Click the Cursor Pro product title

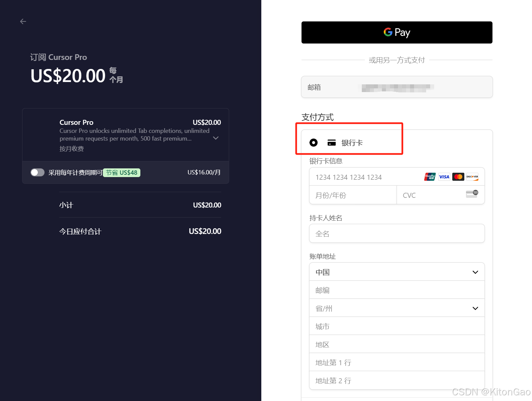(76, 122)
